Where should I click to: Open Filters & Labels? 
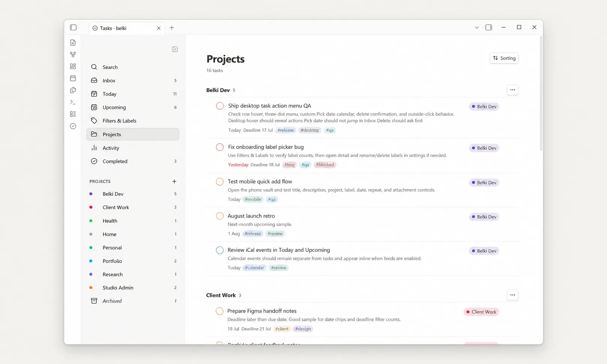click(x=133, y=121)
